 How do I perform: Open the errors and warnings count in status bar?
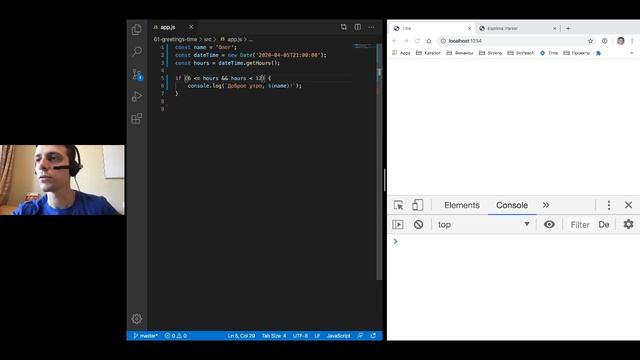point(176,336)
